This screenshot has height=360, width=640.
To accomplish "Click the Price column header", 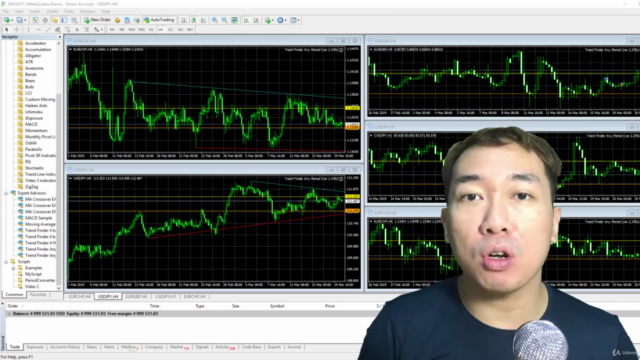I will (330, 306).
